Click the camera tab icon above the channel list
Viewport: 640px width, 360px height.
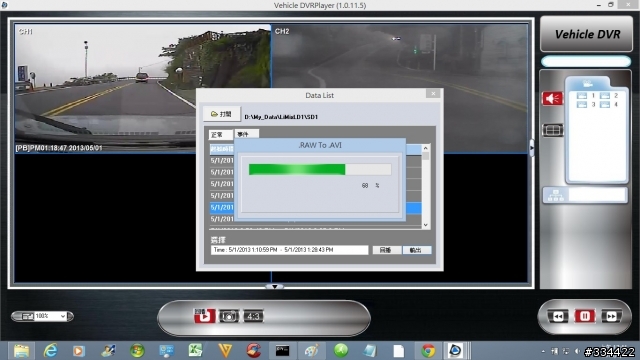(588, 84)
